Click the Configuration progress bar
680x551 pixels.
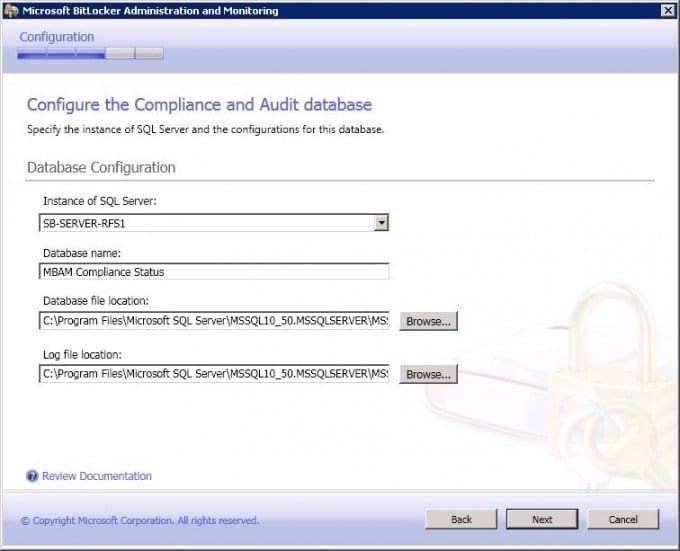pyautogui.click(x=90, y=54)
